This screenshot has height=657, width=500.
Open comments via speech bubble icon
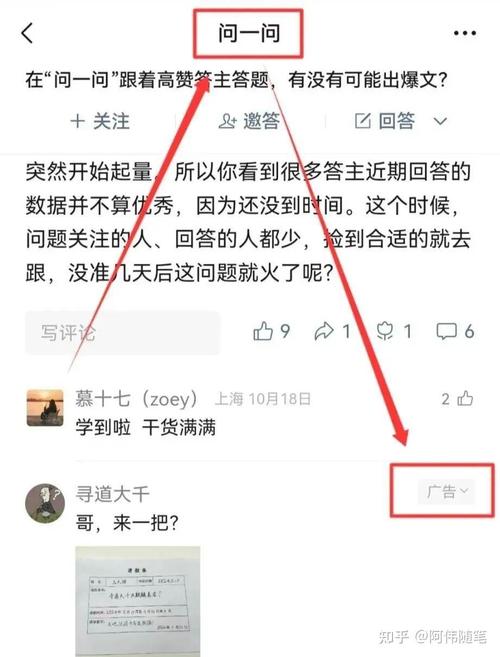446,331
